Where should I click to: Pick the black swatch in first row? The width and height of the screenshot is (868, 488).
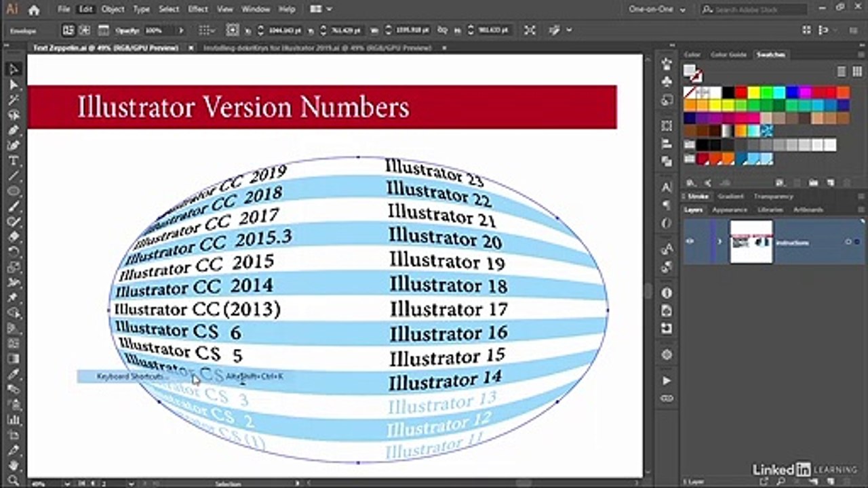click(x=728, y=92)
